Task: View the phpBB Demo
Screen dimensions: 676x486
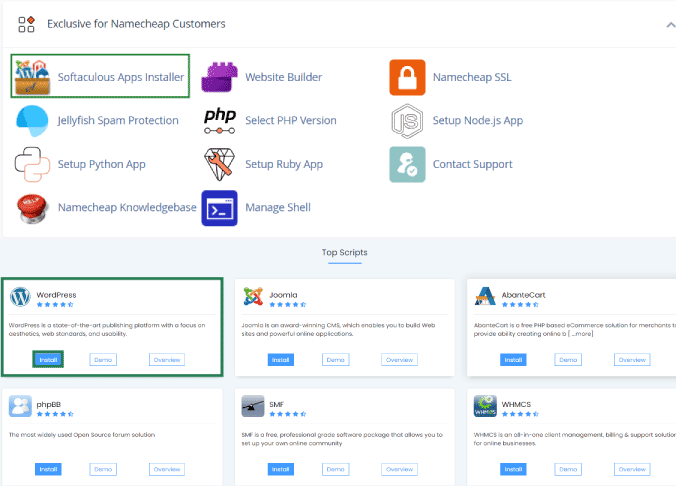Action: point(103,469)
